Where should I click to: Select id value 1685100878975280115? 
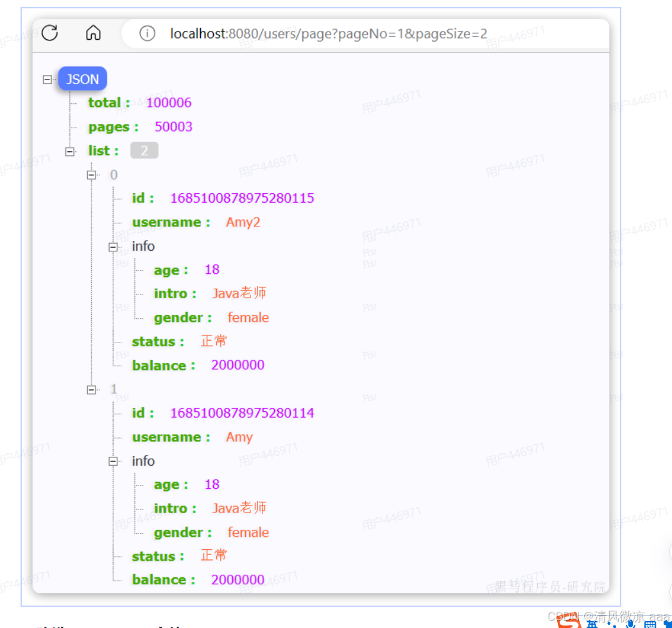click(242, 198)
